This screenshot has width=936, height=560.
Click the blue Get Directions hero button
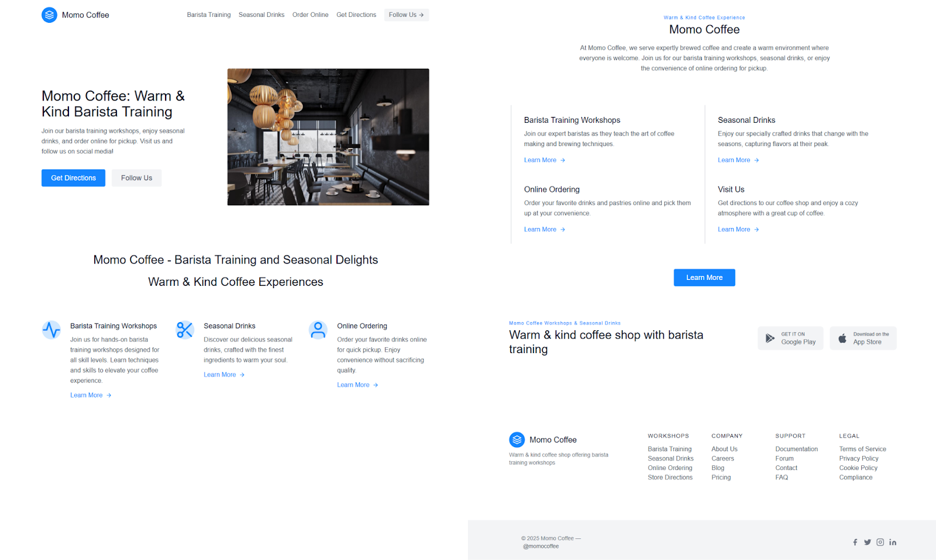[x=73, y=178]
